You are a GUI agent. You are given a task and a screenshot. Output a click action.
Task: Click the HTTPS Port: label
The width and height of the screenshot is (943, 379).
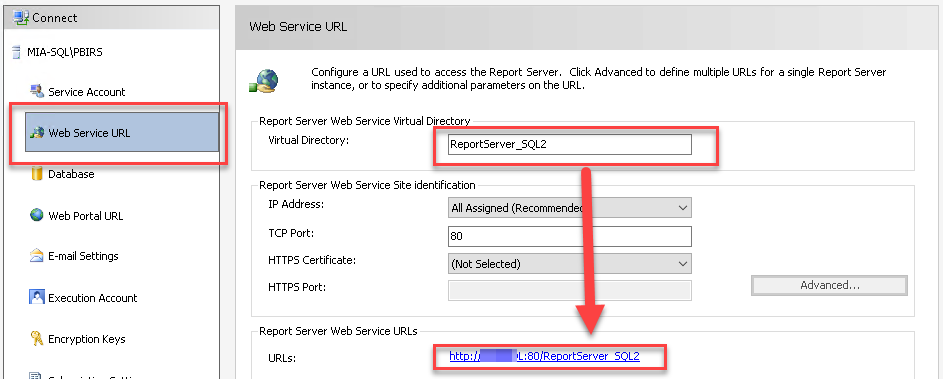point(297,287)
